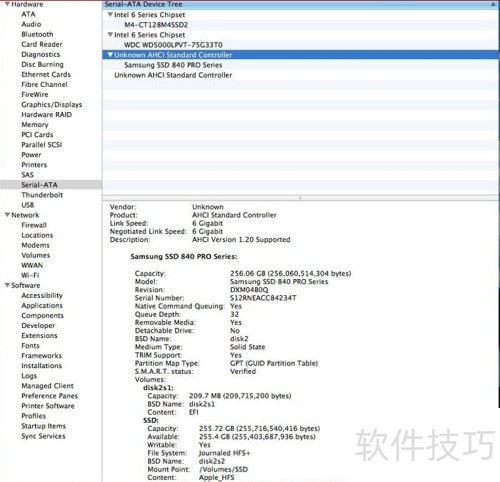Open Volumes under Network
The image size is (500, 482).
(36, 255)
